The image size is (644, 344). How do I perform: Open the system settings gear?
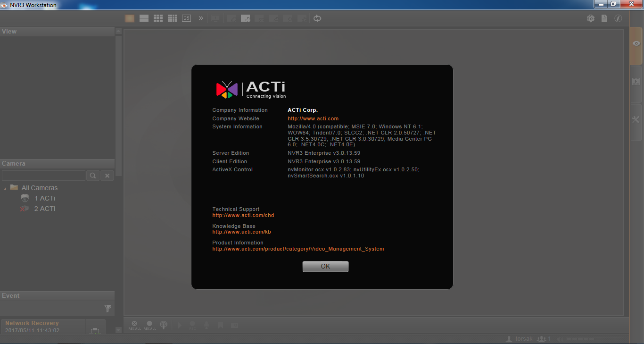coord(591,18)
